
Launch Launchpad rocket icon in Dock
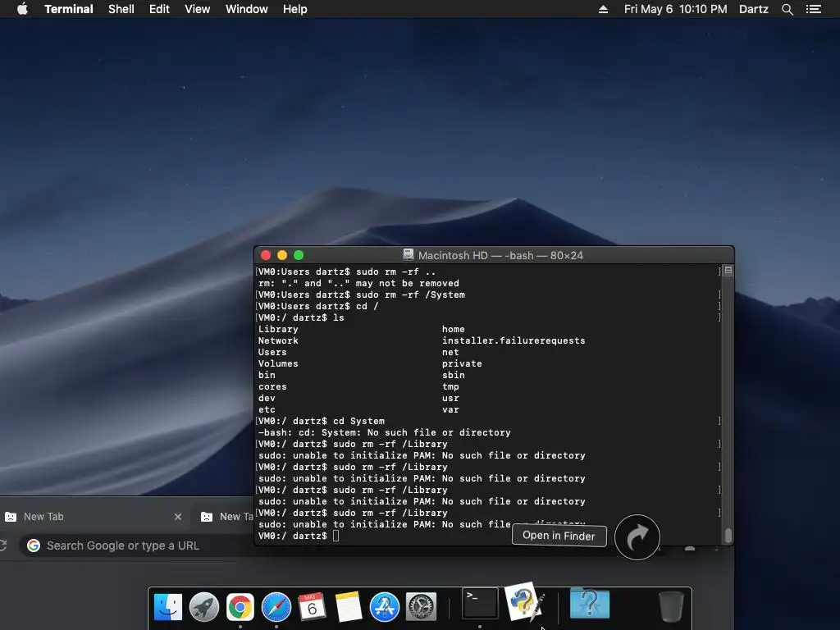204,607
